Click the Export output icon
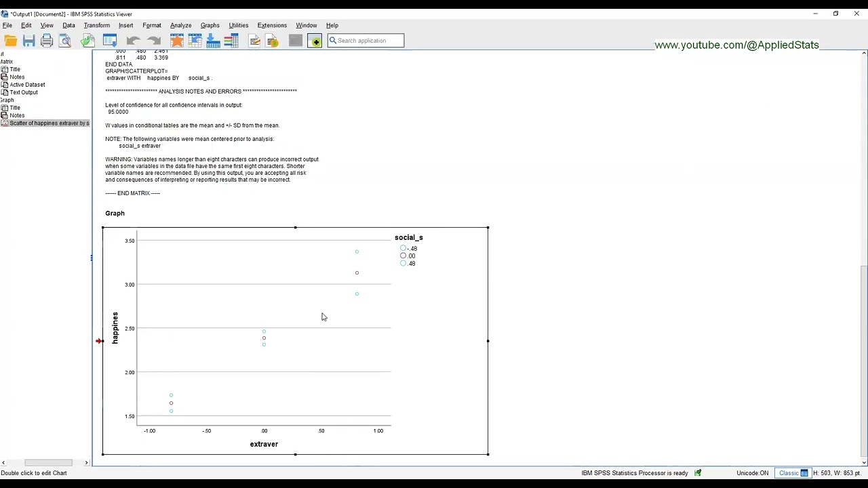The height and width of the screenshot is (488, 868). (x=87, y=41)
